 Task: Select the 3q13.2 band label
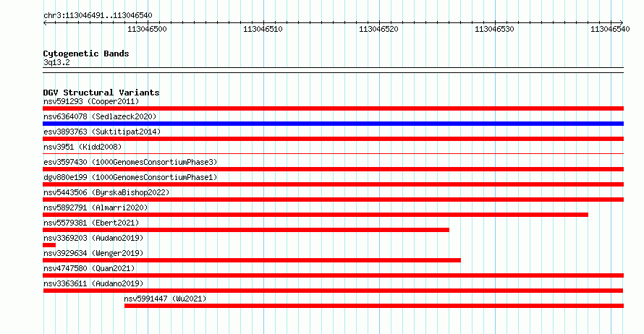coord(56,62)
